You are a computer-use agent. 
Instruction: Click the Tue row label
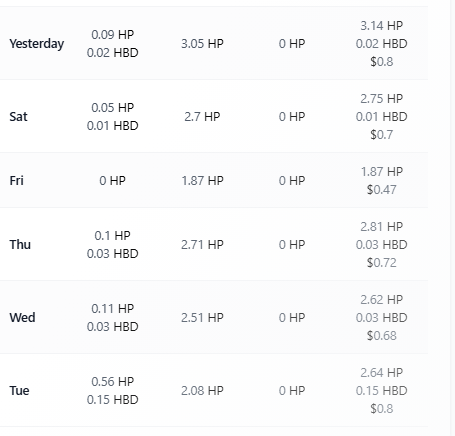click(x=19, y=391)
